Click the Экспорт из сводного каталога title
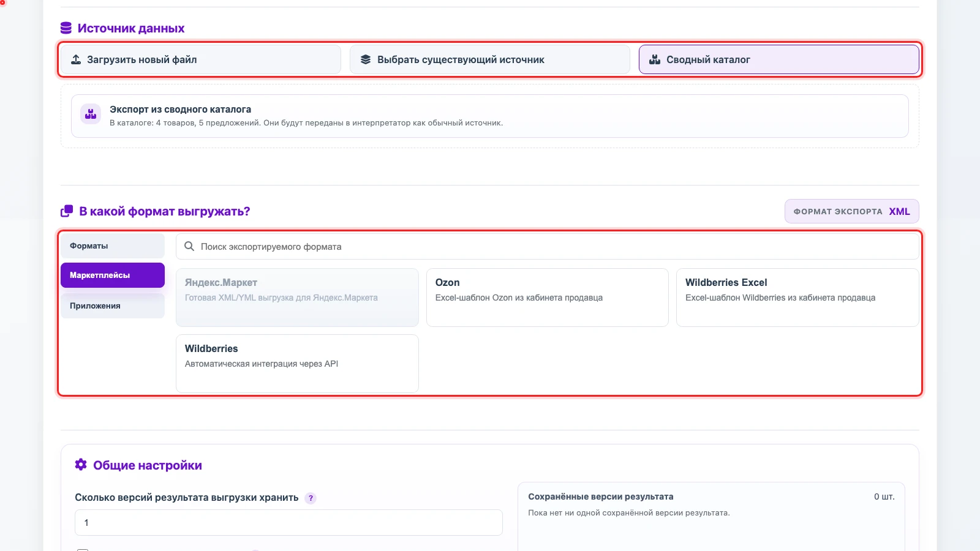Screen dimensions: 980x551 [180, 109]
